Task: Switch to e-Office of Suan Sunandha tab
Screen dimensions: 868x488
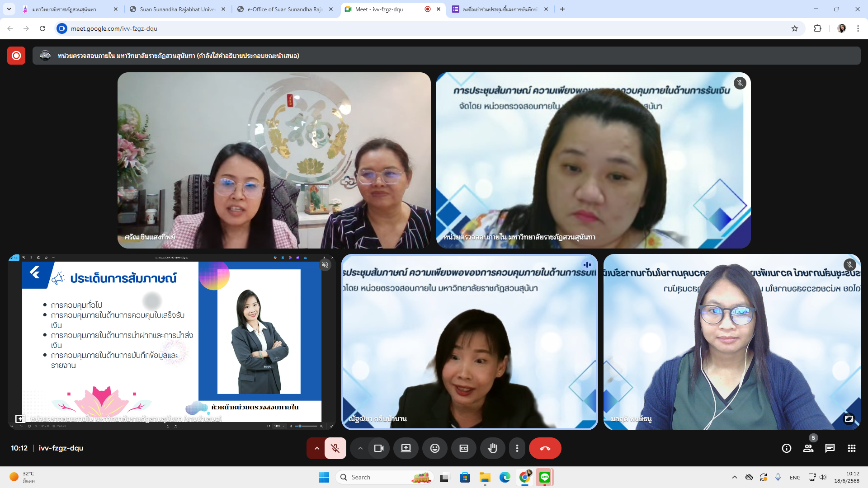Action: point(285,9)
